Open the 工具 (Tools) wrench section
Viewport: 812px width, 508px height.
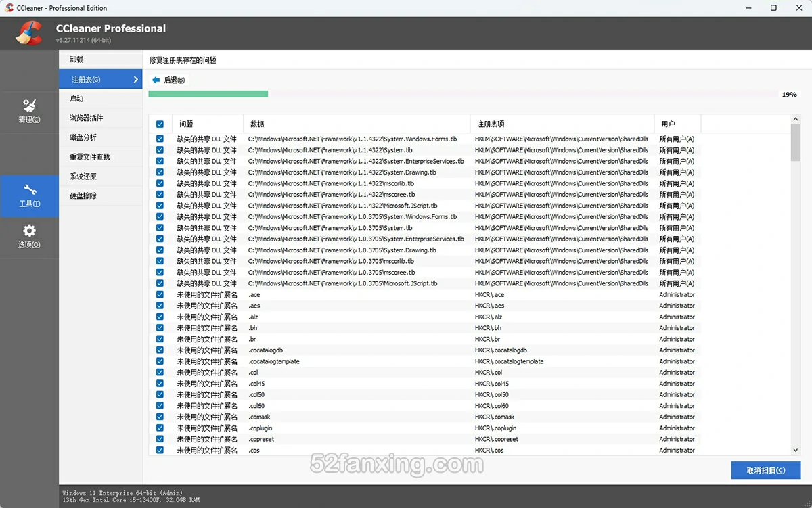[x=29, y=195]
